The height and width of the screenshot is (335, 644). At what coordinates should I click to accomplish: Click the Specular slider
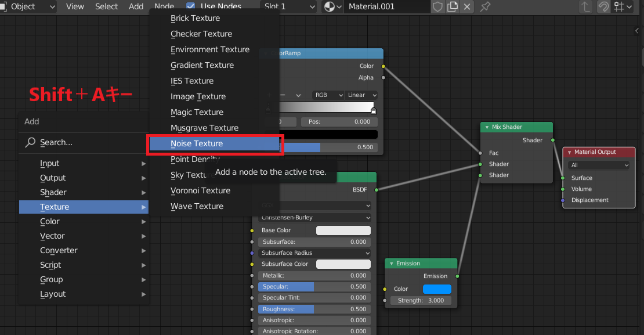click(x=314, y=286)
